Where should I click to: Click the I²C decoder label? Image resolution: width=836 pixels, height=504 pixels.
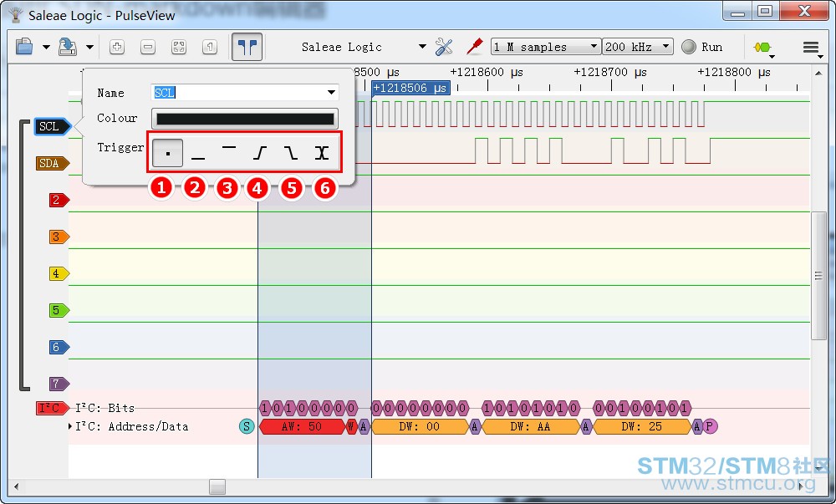[x=52, y=408]
